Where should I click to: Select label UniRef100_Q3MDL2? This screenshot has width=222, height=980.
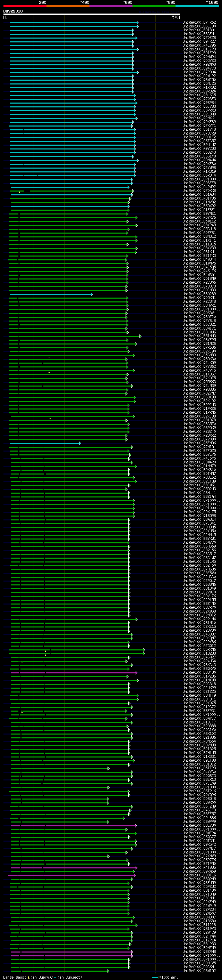(199, 237)
